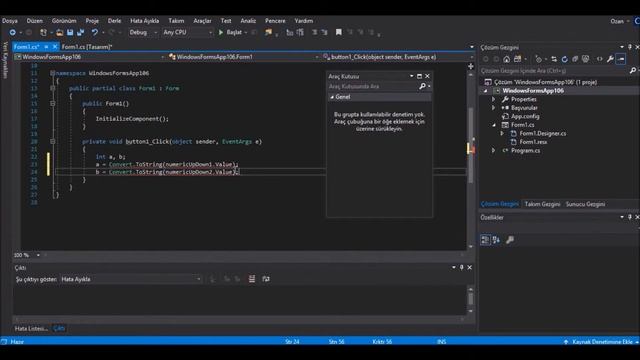
Task: Click the search magnifier in Araç Kutusu
Action: click(422, 86)
